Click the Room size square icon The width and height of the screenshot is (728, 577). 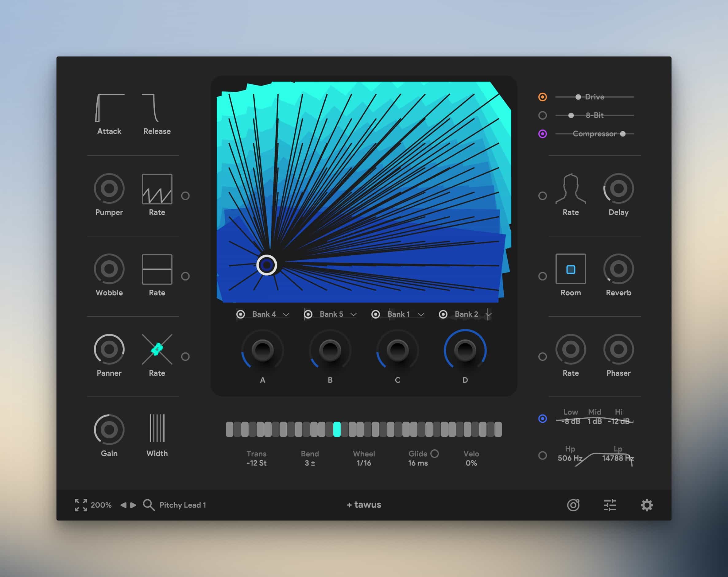coord(571,269)
